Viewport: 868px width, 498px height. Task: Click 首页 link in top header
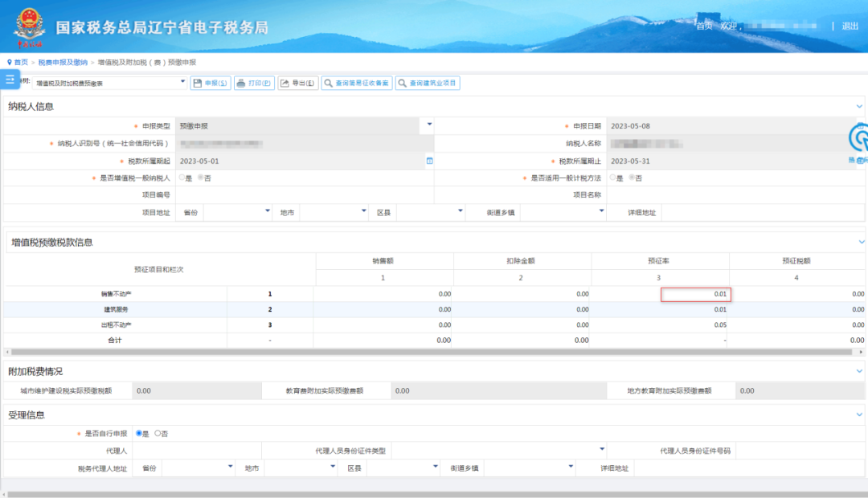704,27
